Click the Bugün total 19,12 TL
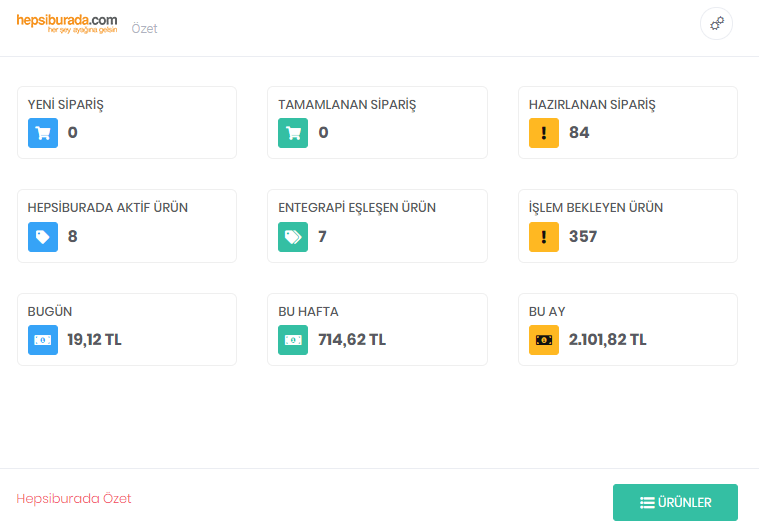The height and width of the screenshot is (532, 759). (x=94, y=340)
